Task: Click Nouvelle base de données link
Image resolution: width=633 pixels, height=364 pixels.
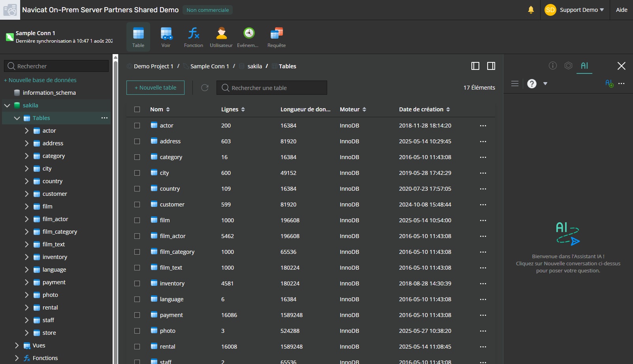Action: [40, 80]
